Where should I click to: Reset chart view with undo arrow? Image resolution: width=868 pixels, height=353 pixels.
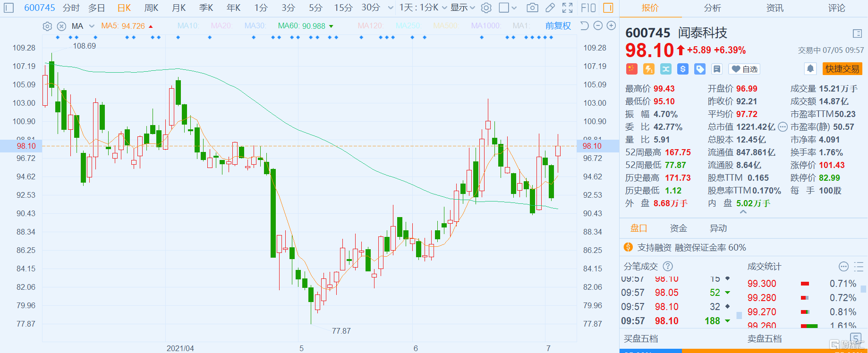[x=584, y=26]
